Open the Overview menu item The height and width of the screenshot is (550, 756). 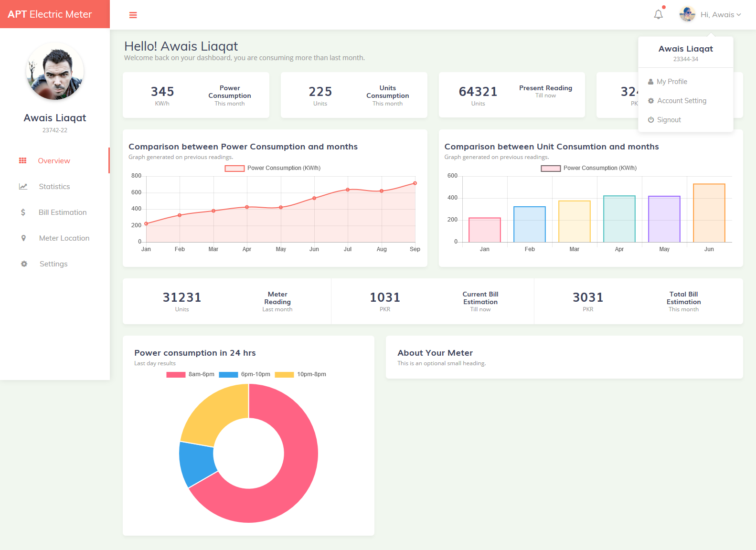click(54, 161)
